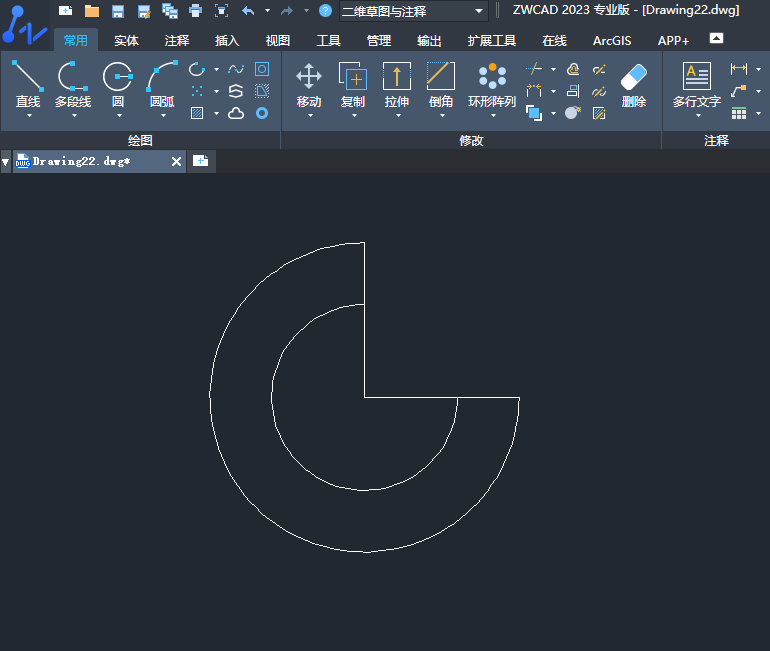This screenshot has width=770, height=651.
Task: Click the leader annotation icon
Action: click(739, 91)
